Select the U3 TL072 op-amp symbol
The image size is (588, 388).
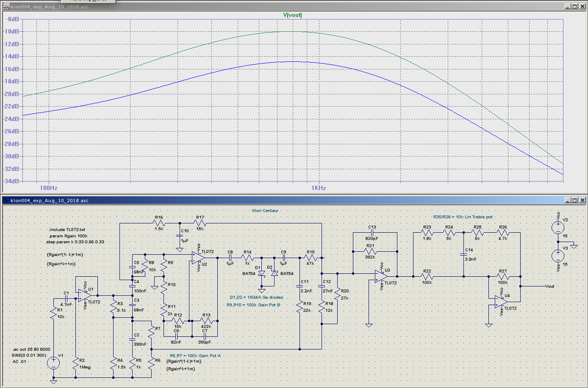coord(381,276)
